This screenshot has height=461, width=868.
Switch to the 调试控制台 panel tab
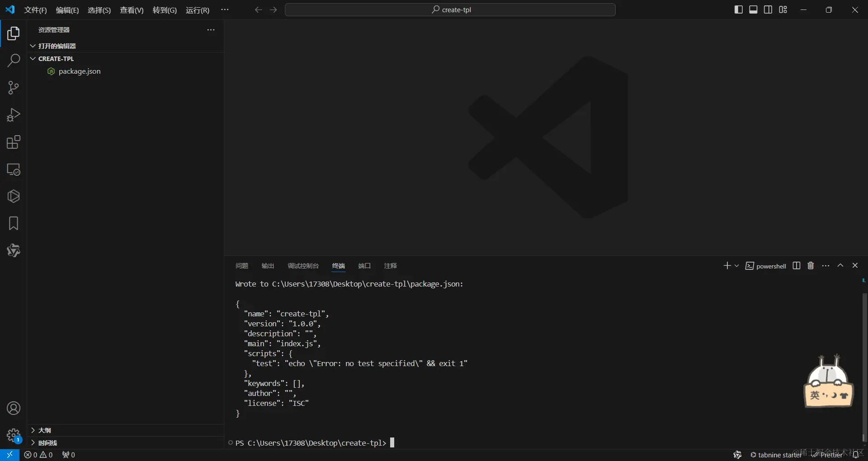[303, 266]
